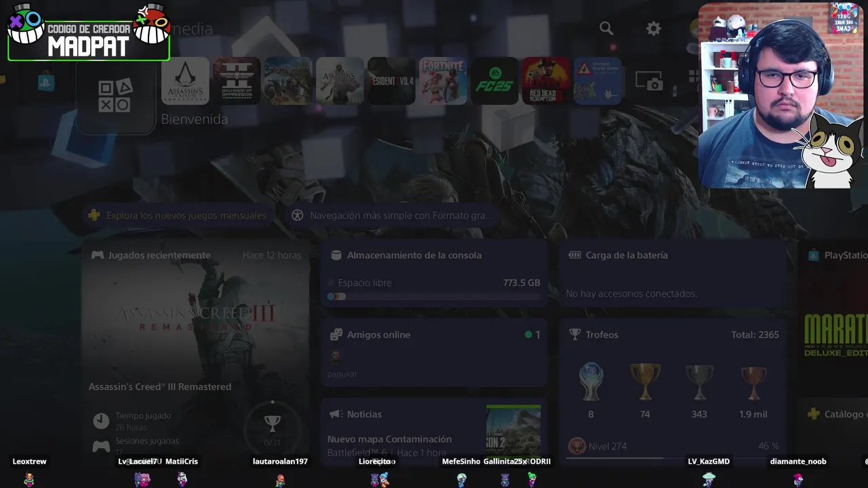
Task: Open the media gallery camera icon
Action: pyautogui.click(x=649, y=81)
